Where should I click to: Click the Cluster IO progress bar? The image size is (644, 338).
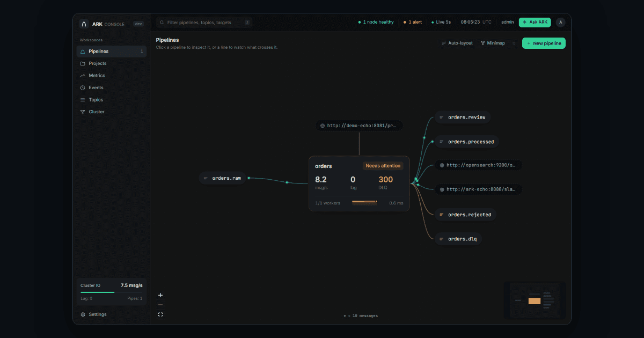point(112,292)
